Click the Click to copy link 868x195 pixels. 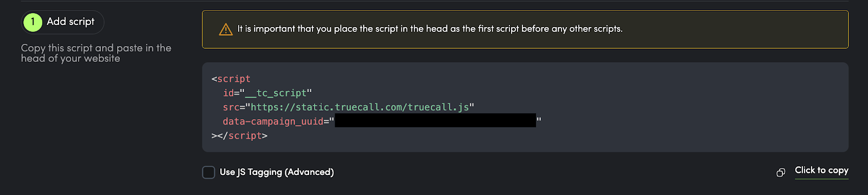pos(821,170)
